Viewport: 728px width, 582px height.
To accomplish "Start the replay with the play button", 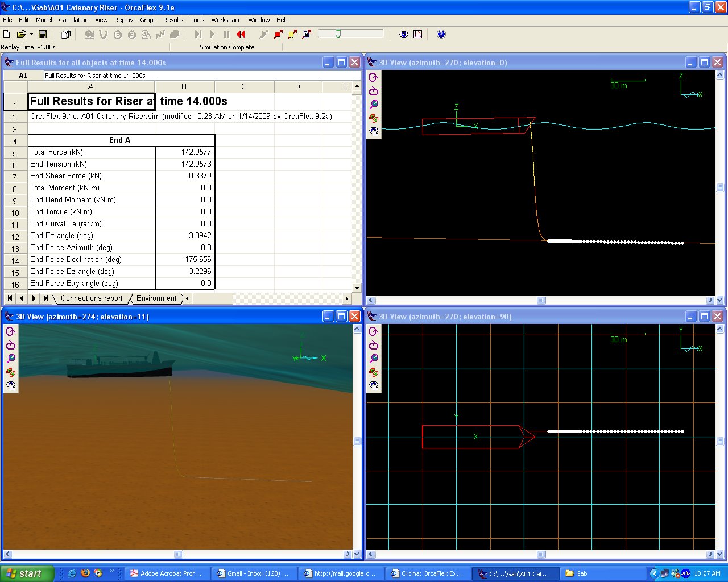I will pyautogui.click(x=212, y=34).
